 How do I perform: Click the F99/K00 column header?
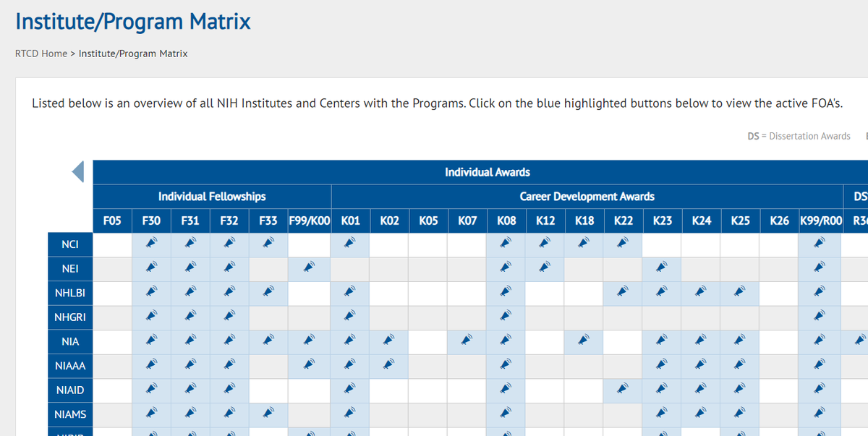[x=309, y=220]
